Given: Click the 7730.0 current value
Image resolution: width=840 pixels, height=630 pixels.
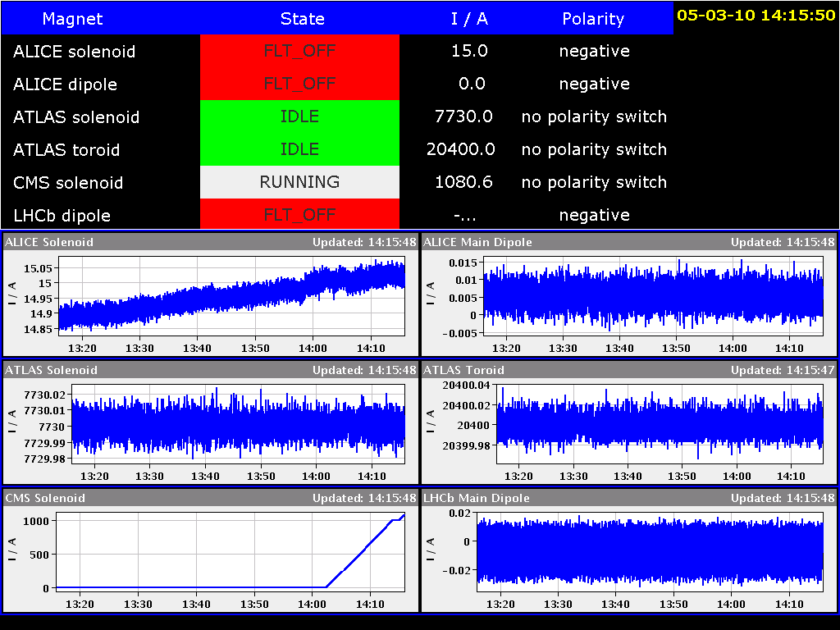Looking at the screenshot, I should tap(463, 116).
